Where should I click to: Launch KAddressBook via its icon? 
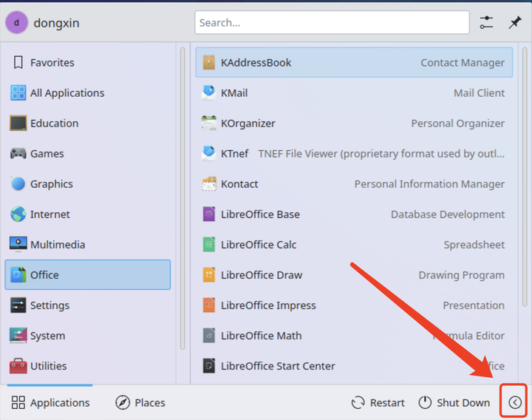(208, 62)
